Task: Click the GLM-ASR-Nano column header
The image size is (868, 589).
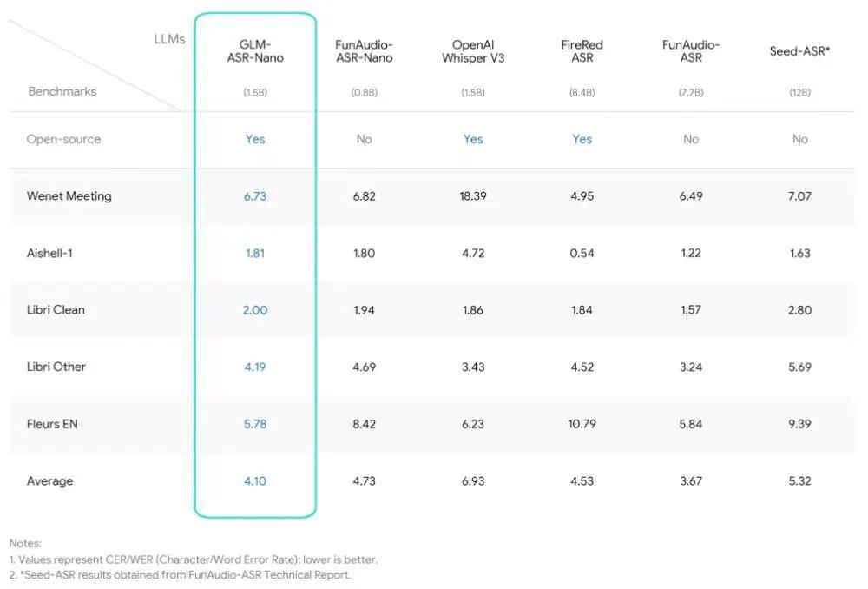Action: coord(254,50)
